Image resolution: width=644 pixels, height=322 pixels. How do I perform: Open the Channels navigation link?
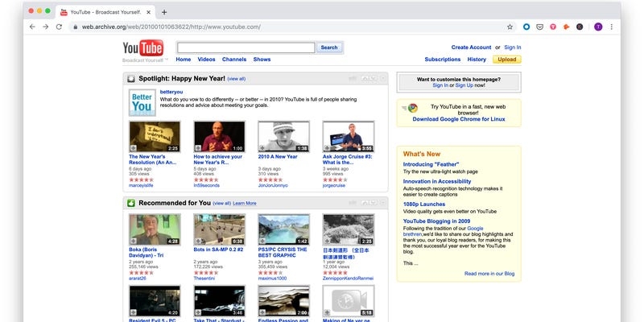234,59
